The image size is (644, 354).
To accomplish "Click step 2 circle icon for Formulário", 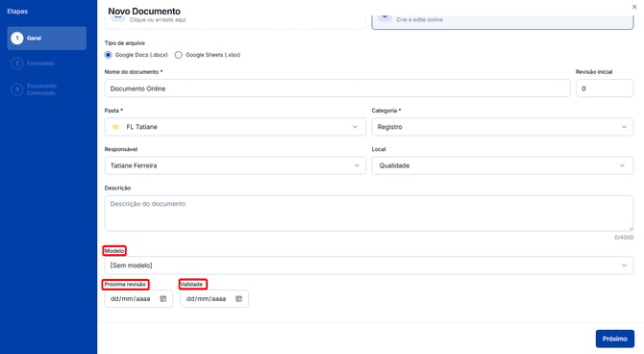I will (17, 63).
